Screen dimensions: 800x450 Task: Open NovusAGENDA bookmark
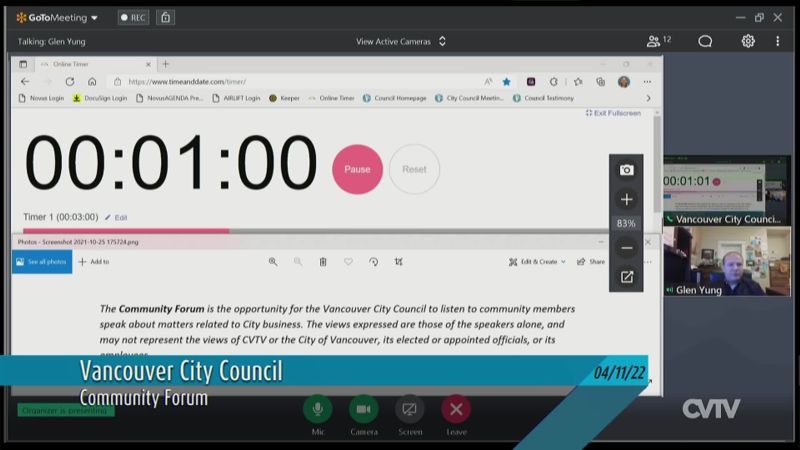point(169,98)
